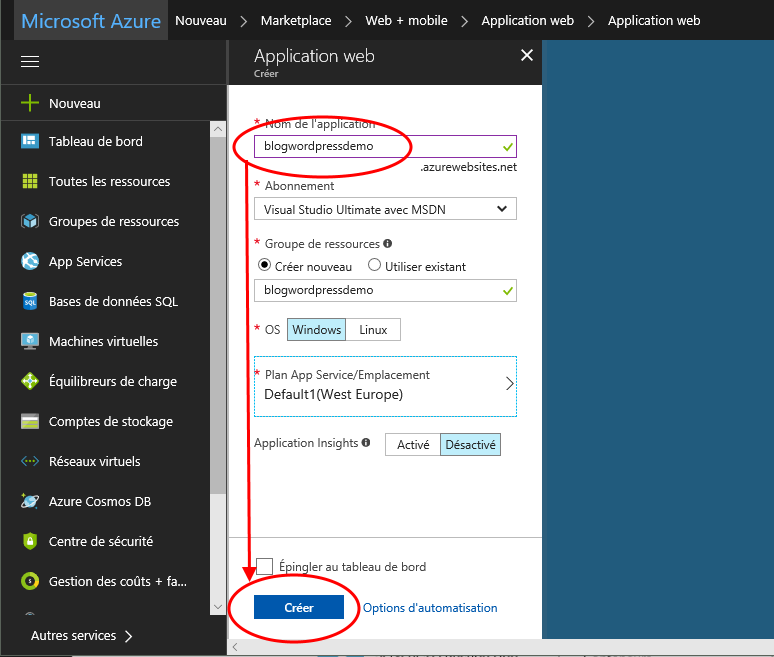The height and width of the screenshot is (657, 774).
Task: Click the Réseaux virtuels arrows icon
Action: pyautogui.click(x=30, y=461)
